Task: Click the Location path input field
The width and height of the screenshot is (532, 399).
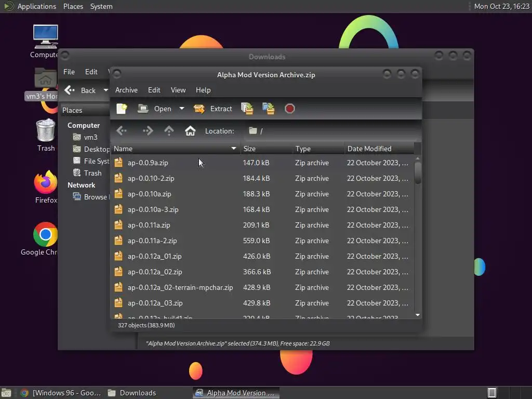Action: (331, 131)
